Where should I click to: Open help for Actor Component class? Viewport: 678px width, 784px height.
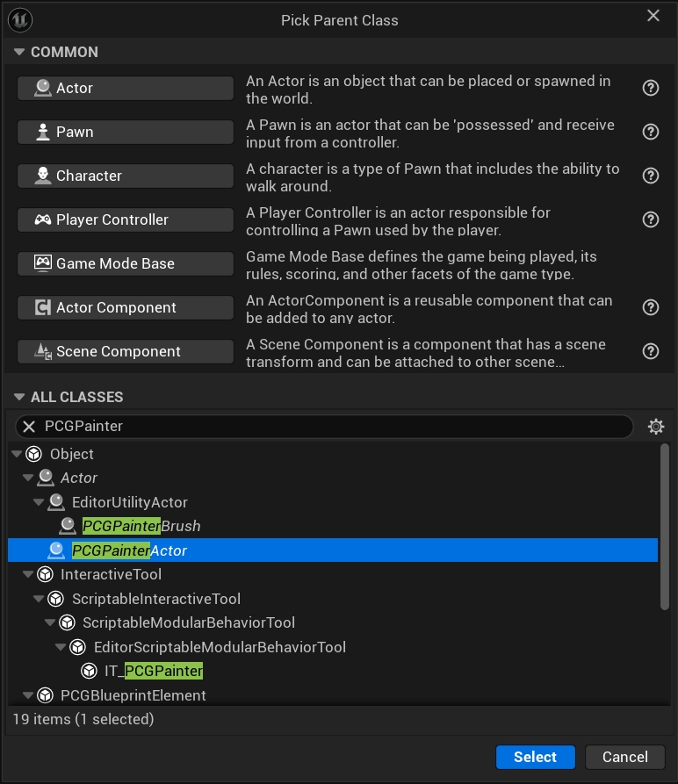click(x=651, y=307)
